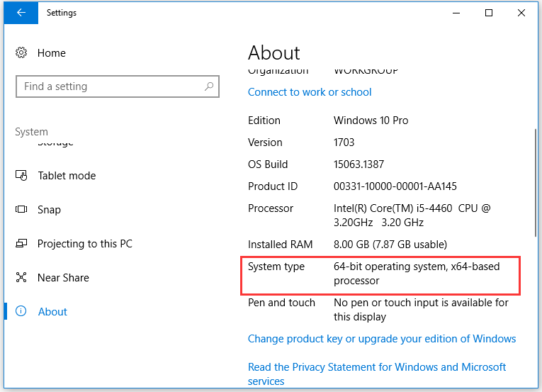
Task: Click the Near Share icon
Action: [21, 277]
